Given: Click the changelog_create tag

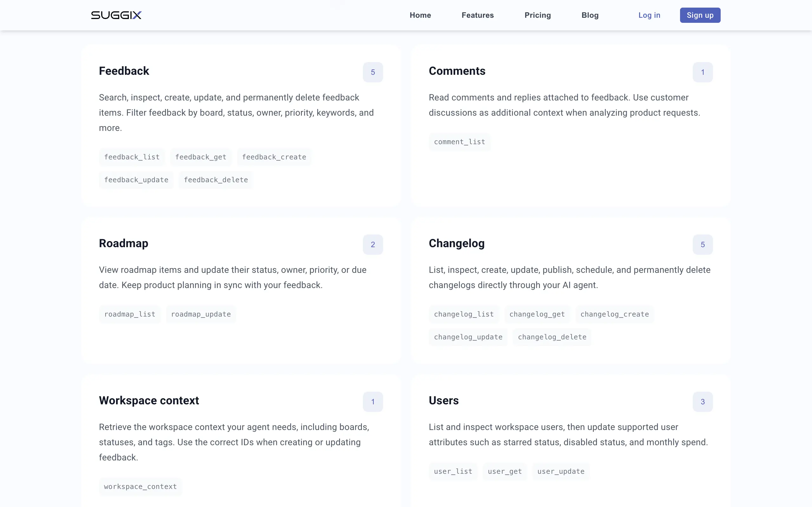Looking at the screenshot, I should pyautogui.click(x=614, y=314).
